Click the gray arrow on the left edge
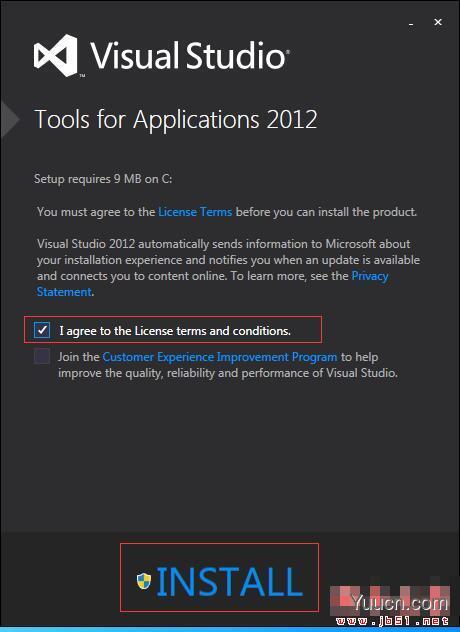The width and height of the screenshot is (460, 632). 9,119
